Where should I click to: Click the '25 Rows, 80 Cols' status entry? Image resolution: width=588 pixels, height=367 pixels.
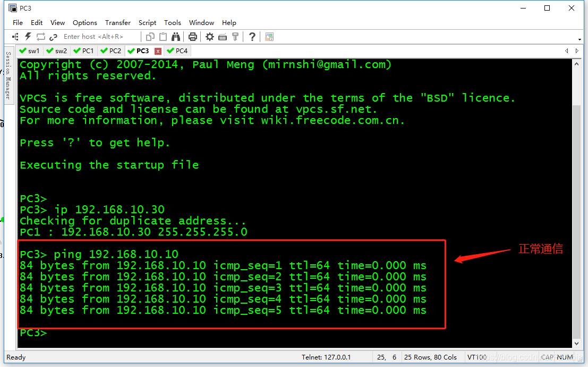coord(430,357)
